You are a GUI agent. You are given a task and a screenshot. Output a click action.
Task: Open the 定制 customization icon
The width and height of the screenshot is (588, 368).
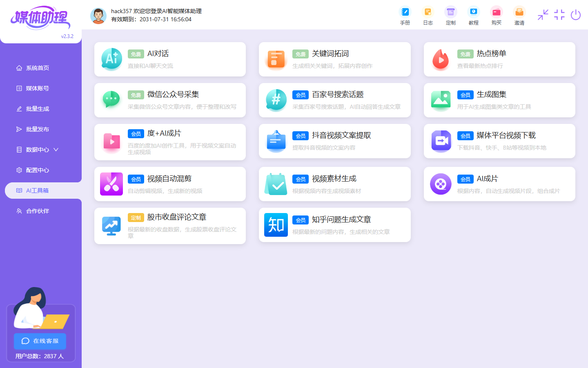(x=450, y=12)
